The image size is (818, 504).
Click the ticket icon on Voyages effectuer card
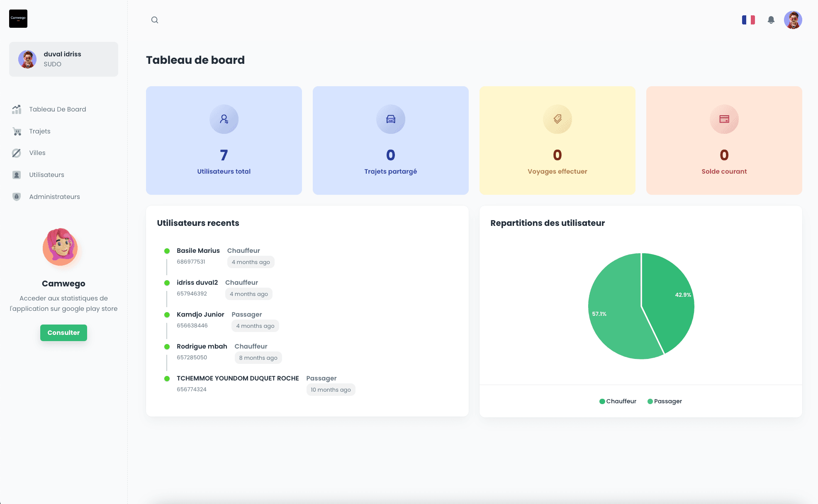click(x=558, y=119)
